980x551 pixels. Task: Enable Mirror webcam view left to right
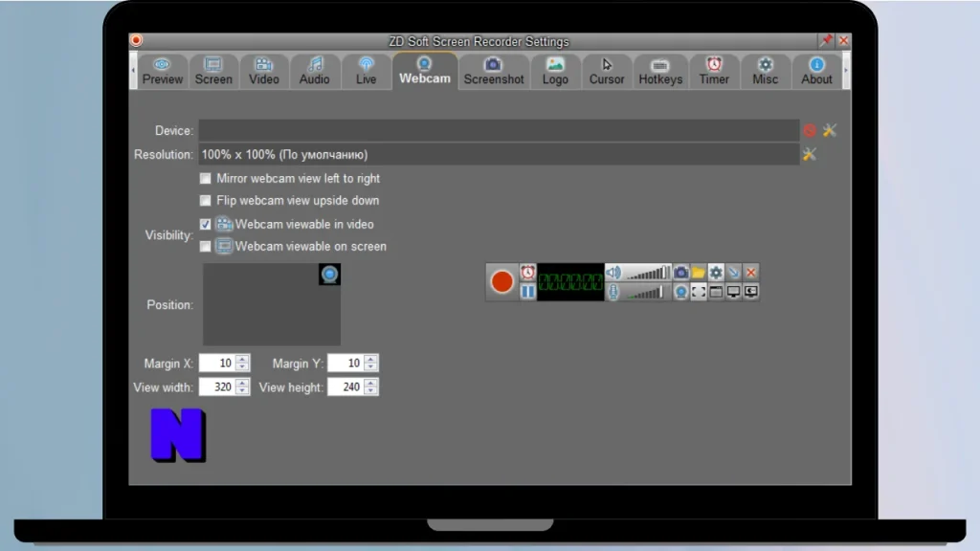point(205,179)
